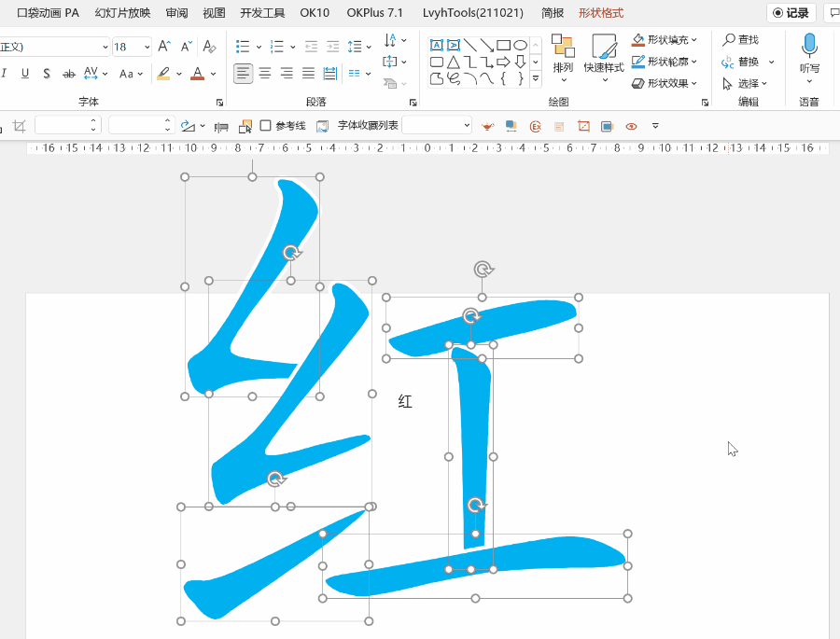Open the 开发工具 tab
The width and height of the screenshot is (840, 639).
click(x=262, y=13)
